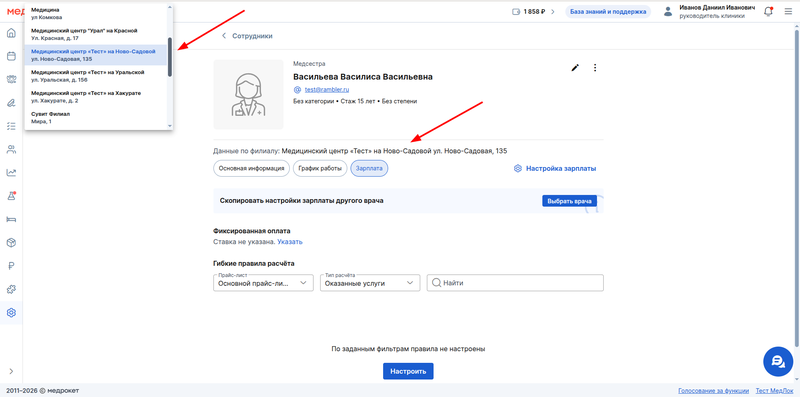800x397 pixels.
Task: Open the puzzle integrations icon in sidebar
Action: (11, 289)
